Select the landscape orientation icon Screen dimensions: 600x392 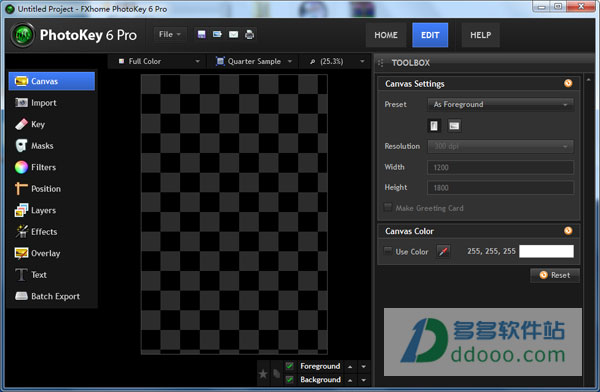click(x=454, y=126)
